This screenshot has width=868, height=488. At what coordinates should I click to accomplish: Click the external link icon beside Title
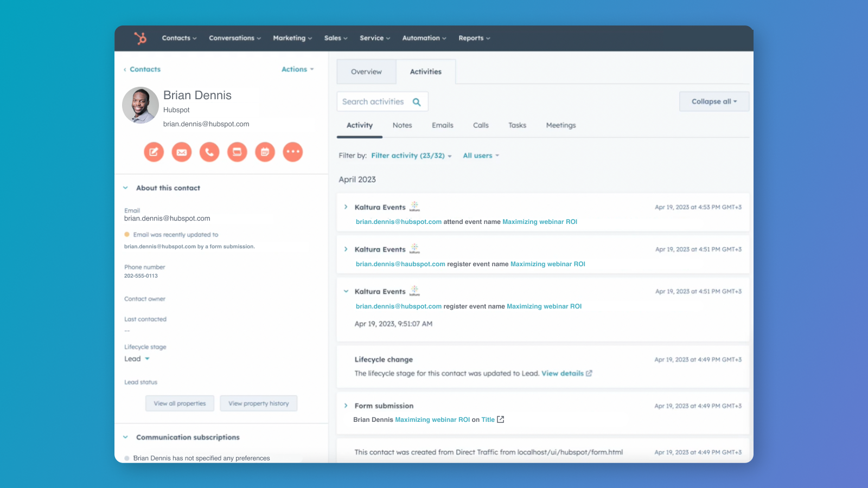coord(501,420)
